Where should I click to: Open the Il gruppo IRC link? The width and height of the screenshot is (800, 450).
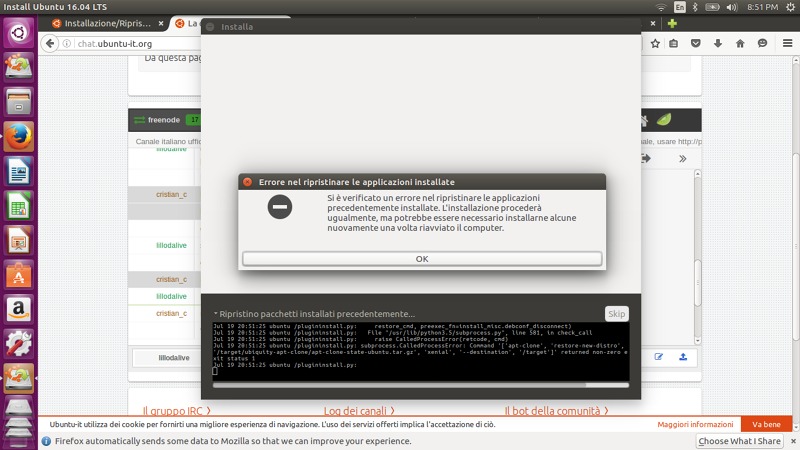coord(177,411)
